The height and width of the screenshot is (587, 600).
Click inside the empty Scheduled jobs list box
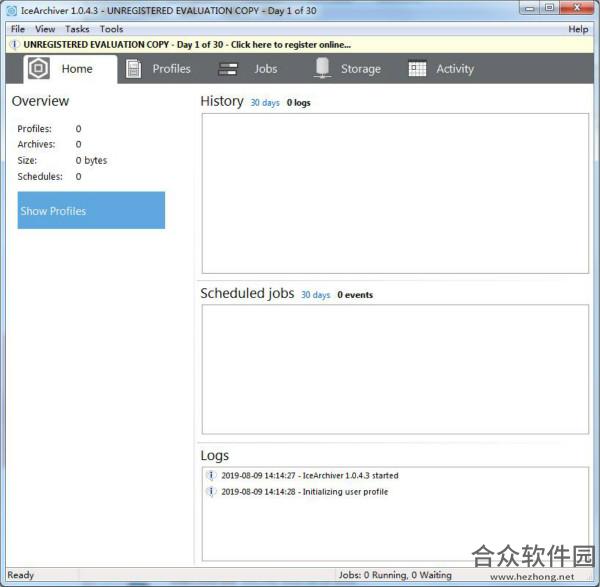tap(395, 369)
